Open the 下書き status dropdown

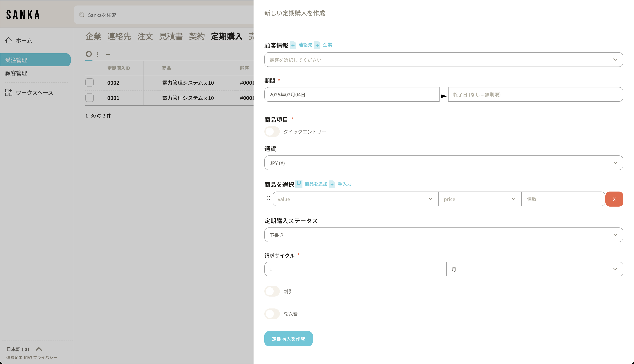tap(443, 235)
